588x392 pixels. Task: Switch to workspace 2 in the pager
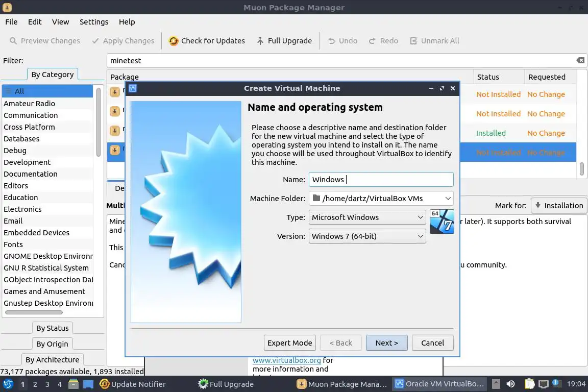coord(35,384)
